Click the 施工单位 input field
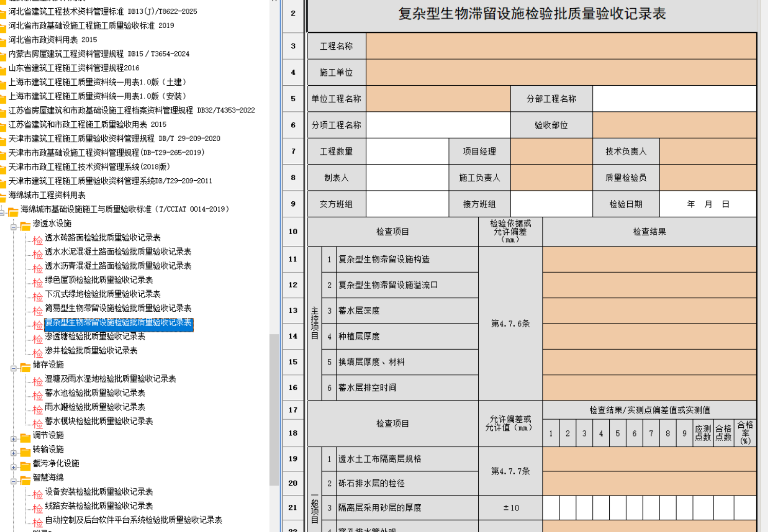The height and width of the screenshot is (532, 768). (x=561, y=72)
